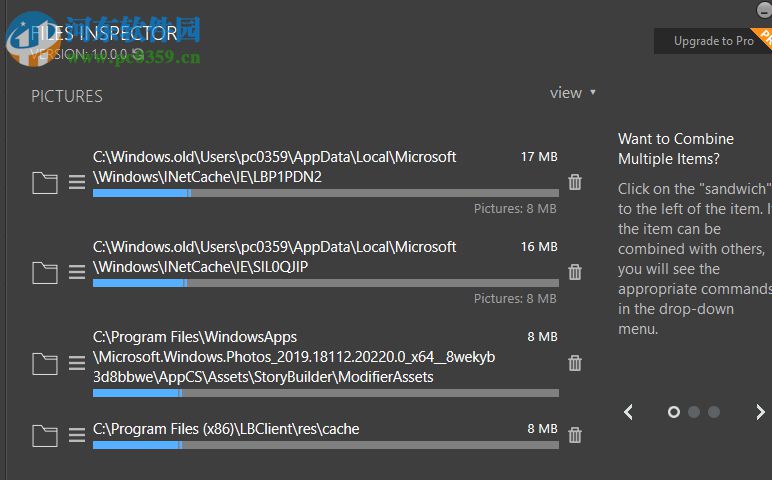This screenshot has height=480, width=772.
Task: Click the usage bar of the SIL0QJIP entry
Action: coord(325,283)
